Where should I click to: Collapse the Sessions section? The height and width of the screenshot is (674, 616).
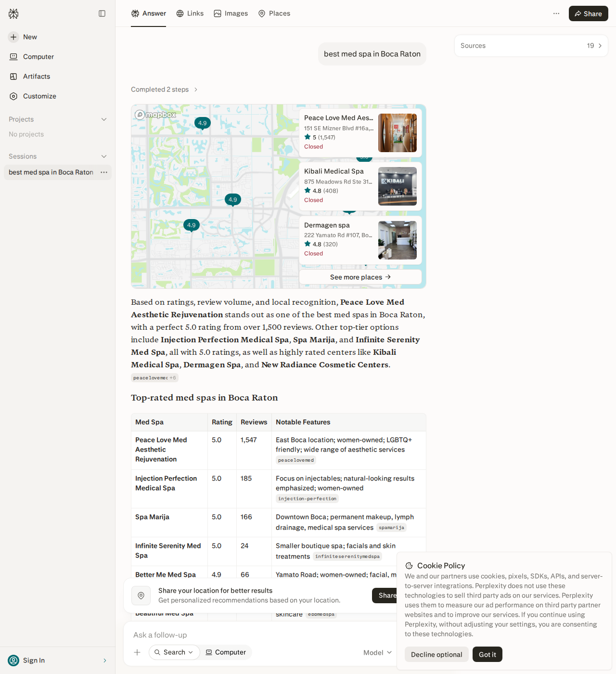[104, 156]
